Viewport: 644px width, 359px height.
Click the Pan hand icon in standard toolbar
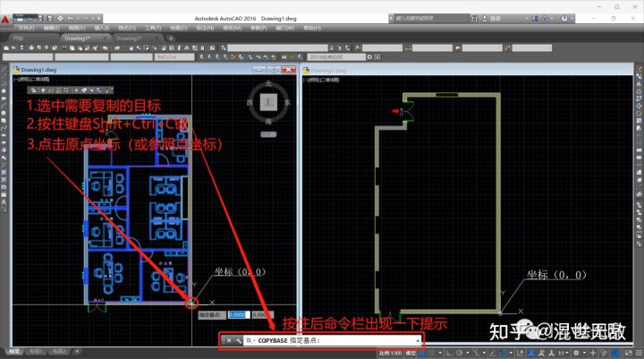click(x=131, y=47)
